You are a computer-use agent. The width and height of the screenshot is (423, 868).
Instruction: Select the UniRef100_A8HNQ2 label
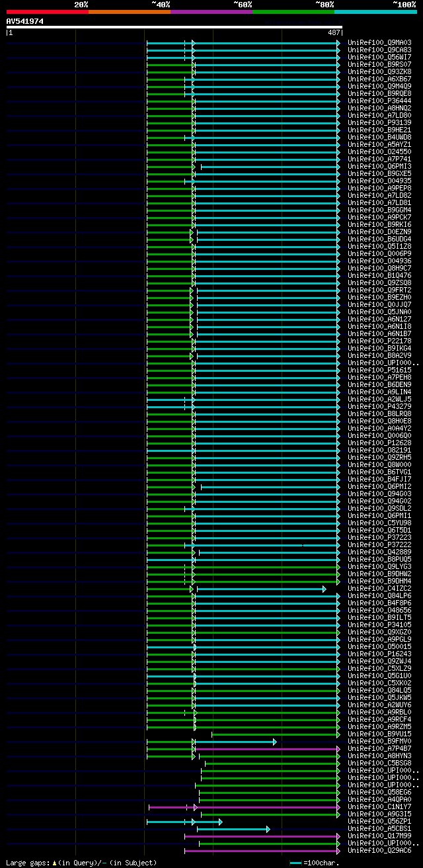coord(379,108)
